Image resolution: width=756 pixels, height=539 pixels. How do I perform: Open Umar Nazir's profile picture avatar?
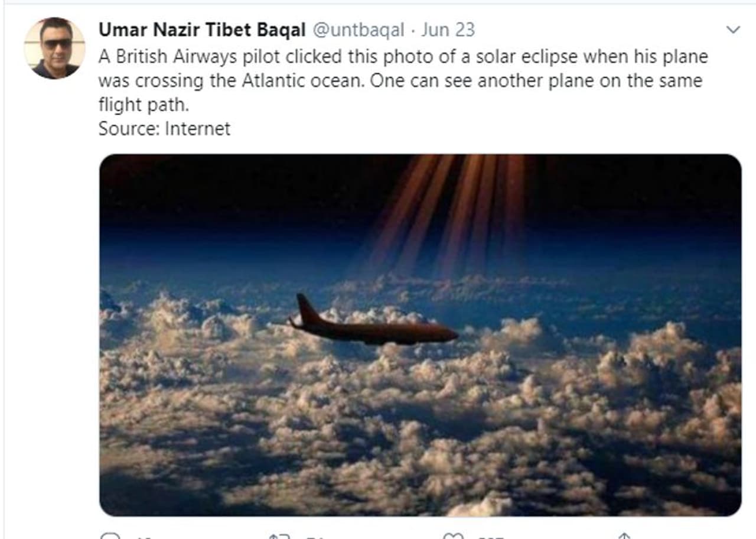[54, 48]
